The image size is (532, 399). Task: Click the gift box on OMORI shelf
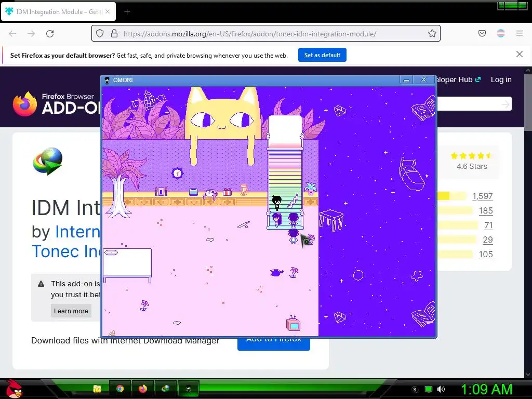coord(228,192)
